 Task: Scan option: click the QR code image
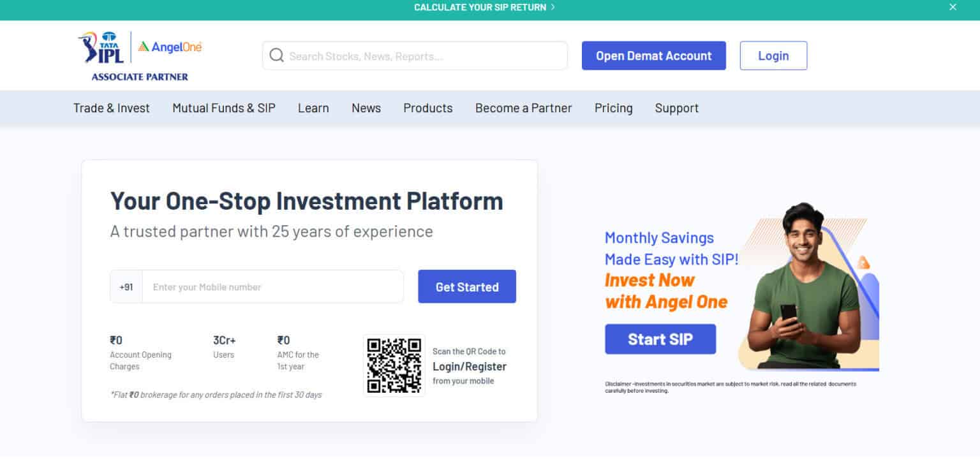pos(394,365)
